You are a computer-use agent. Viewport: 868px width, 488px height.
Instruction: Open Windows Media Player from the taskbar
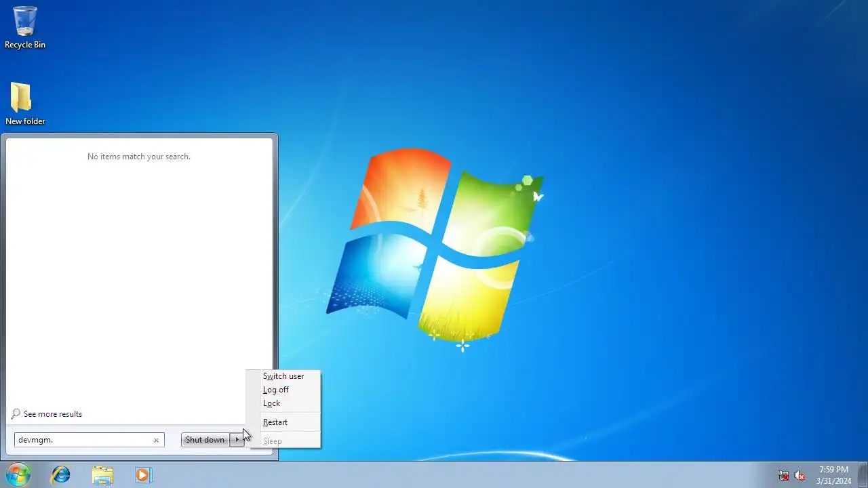click(x=143, y=475)
